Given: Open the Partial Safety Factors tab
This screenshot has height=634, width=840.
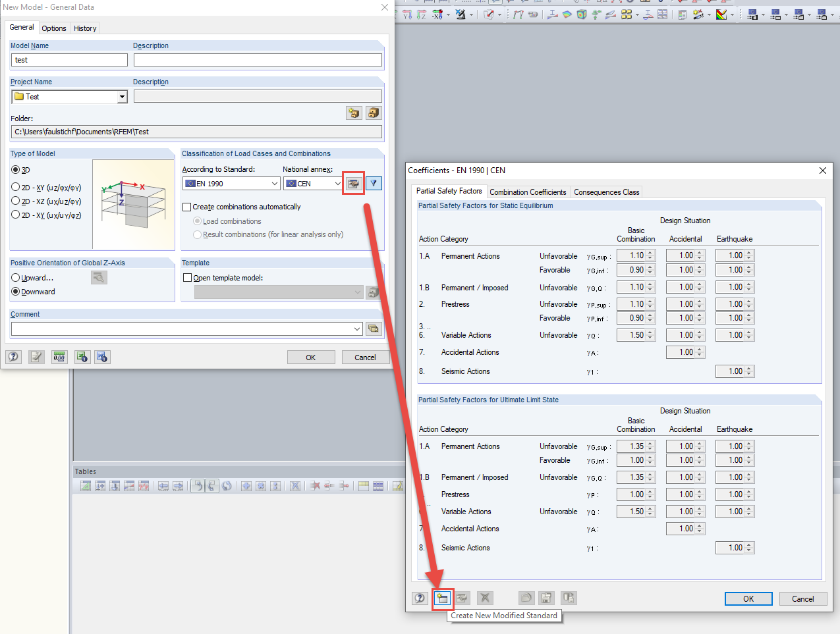Looking at the screenshot, I should (449, 191).
